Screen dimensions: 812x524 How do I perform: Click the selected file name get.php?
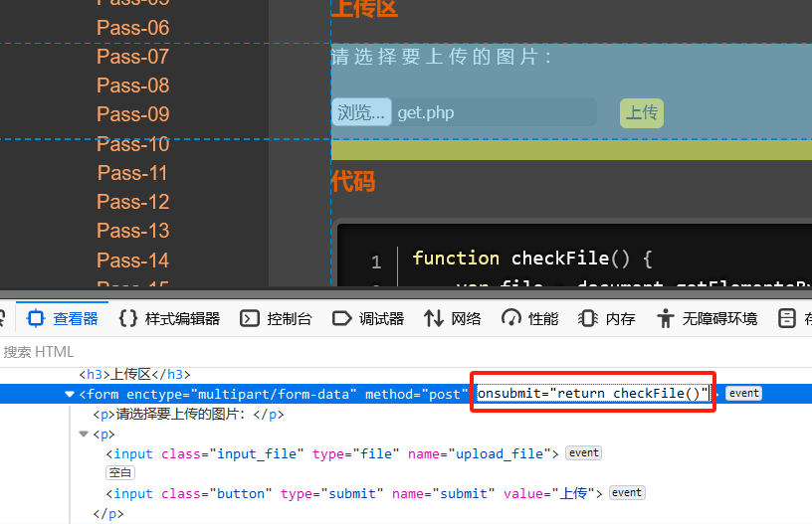click(426, 112)
